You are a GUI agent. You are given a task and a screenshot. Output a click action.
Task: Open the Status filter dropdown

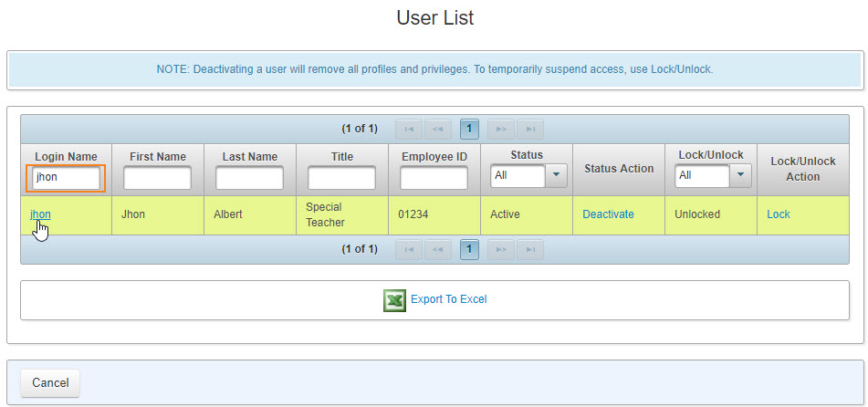557,175
